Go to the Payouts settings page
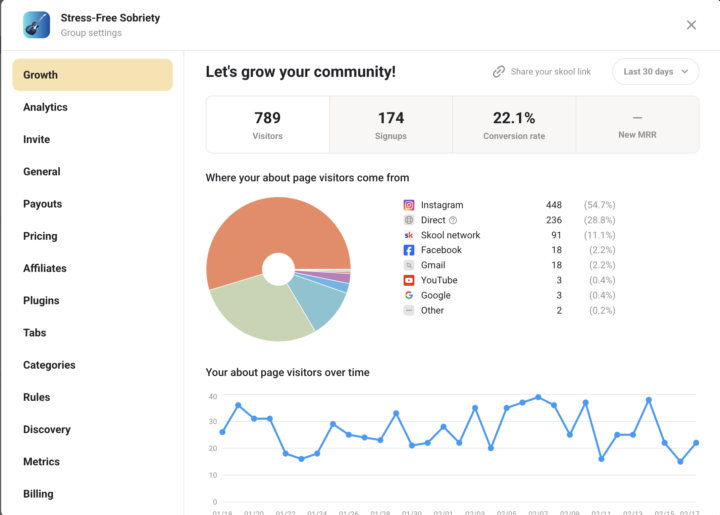Image resolution: width=720 pixels, height=515 pixels. click(x=42, y=204)
